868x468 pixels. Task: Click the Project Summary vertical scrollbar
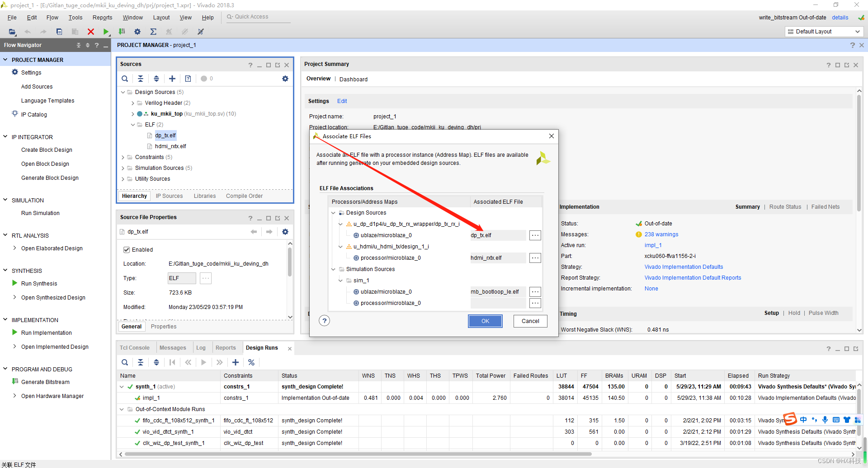859,154
